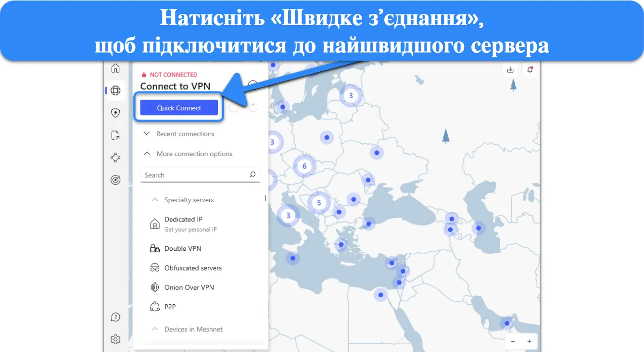644x352 pixels.
Task: Select the 3 cluster near the Baltic
Action: coord(351,95)
